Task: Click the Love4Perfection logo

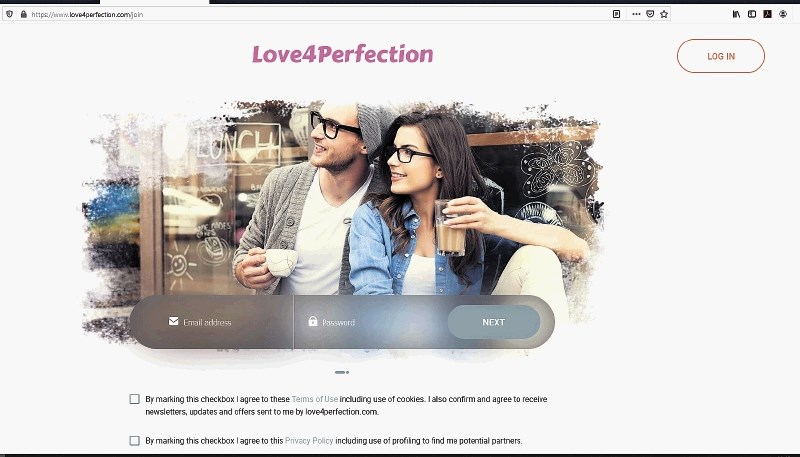Action: point(342,54)
